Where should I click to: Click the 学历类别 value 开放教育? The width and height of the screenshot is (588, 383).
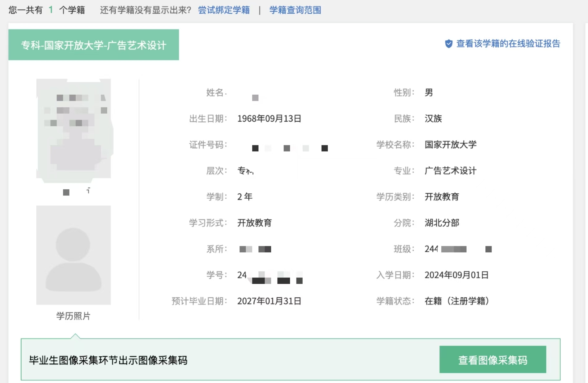[x=442, y=197]
